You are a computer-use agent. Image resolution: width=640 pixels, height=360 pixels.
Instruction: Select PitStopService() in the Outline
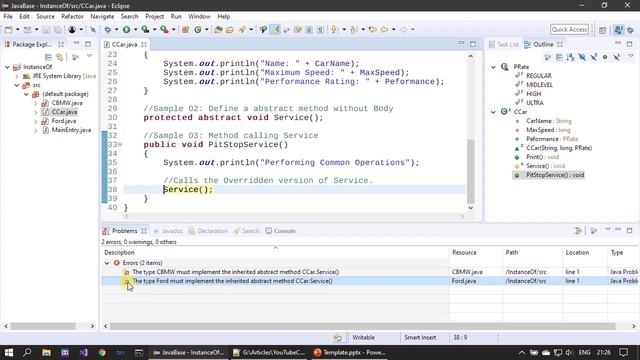tap(555, 175)
